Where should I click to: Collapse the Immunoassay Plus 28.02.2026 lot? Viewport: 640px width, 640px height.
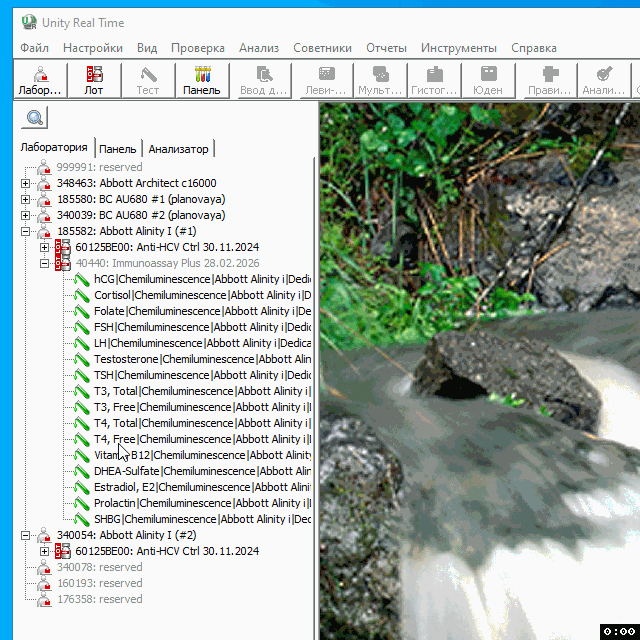tap(45, 264)
